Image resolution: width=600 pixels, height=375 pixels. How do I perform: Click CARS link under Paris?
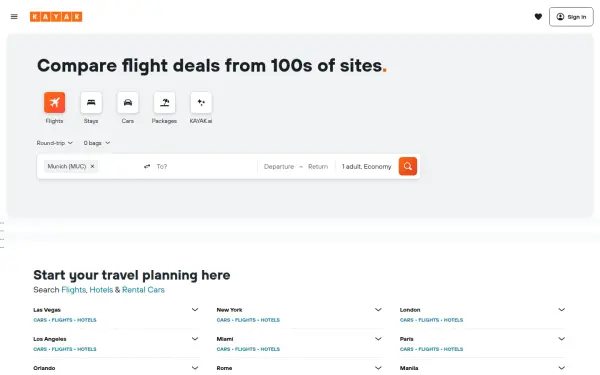pos(407,349)
